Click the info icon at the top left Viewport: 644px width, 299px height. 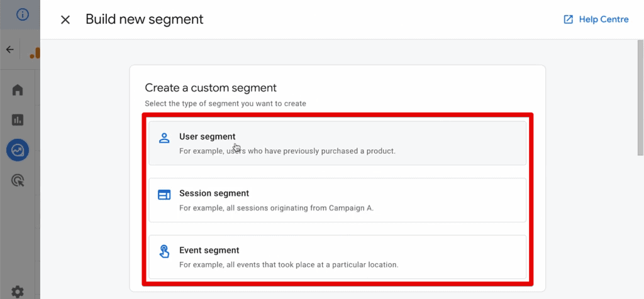[22, 15]
